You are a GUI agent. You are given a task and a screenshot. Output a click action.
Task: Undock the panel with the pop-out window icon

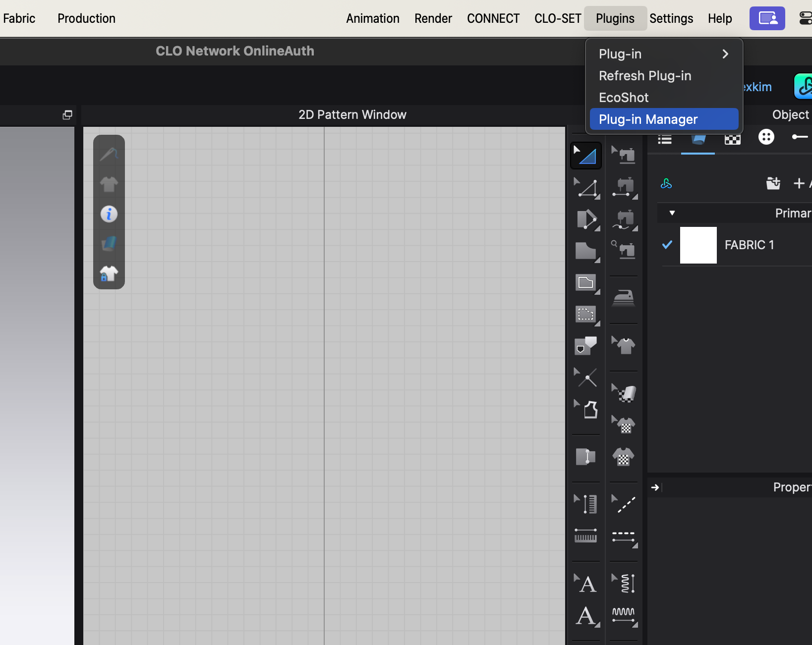point(67,115)
